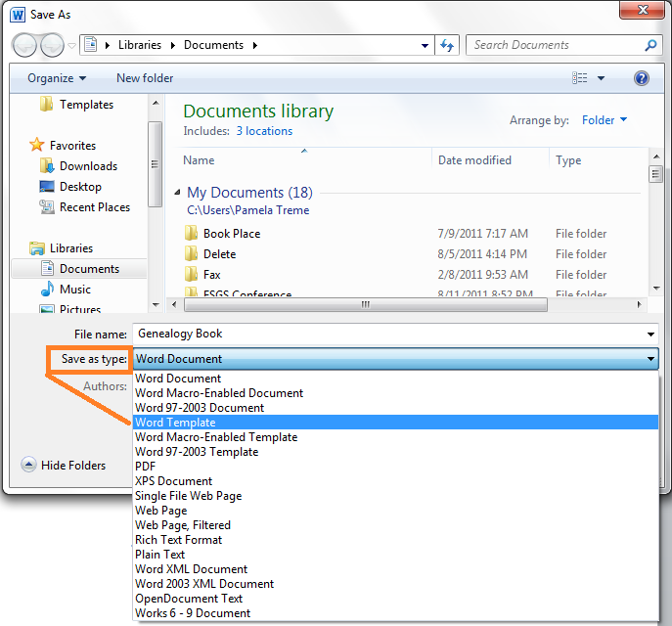Click the Hide Folders button label
Image resolution: width=672 pixels, height=626 pixels.
point(73,465)
